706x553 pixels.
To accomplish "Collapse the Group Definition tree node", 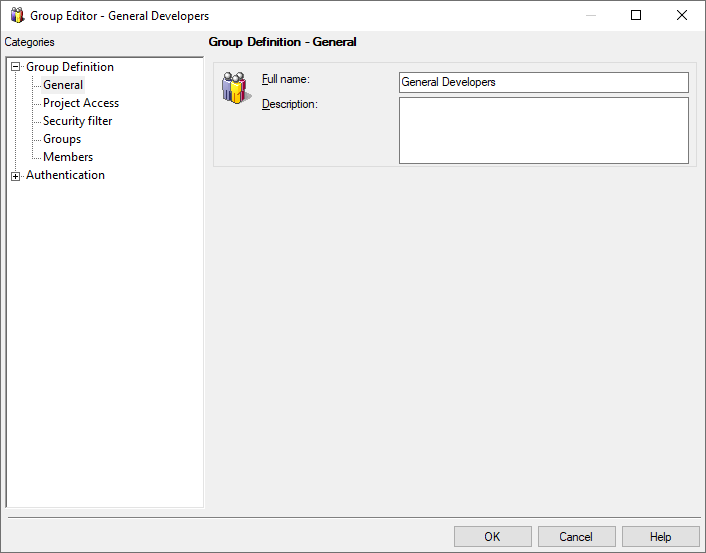I will pos(16,68).
